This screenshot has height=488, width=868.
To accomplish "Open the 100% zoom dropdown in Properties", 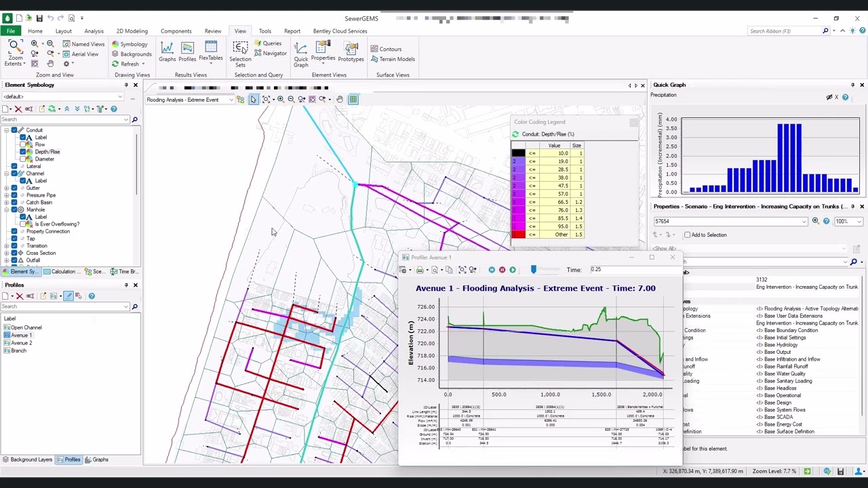I will click(x=860, y=222).
